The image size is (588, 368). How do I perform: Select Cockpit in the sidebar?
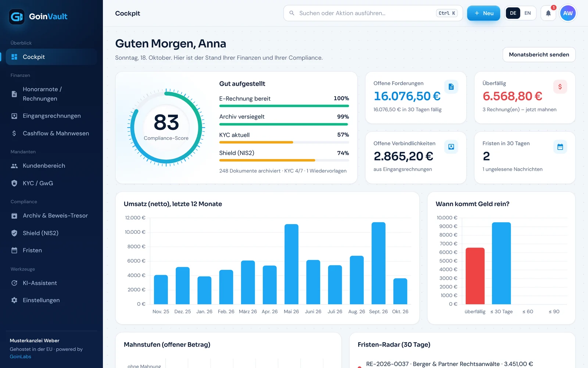(51, 57)
